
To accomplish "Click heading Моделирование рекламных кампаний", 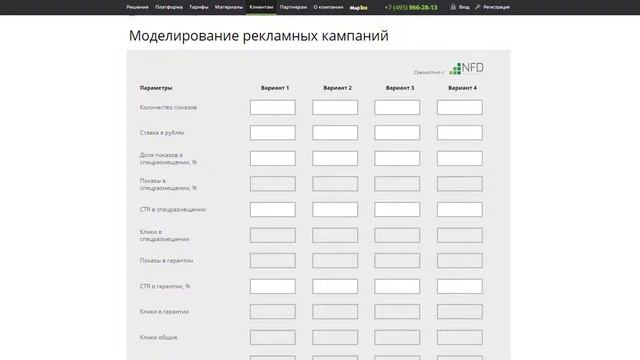I will pyautogui.click(x=258, y=36).
